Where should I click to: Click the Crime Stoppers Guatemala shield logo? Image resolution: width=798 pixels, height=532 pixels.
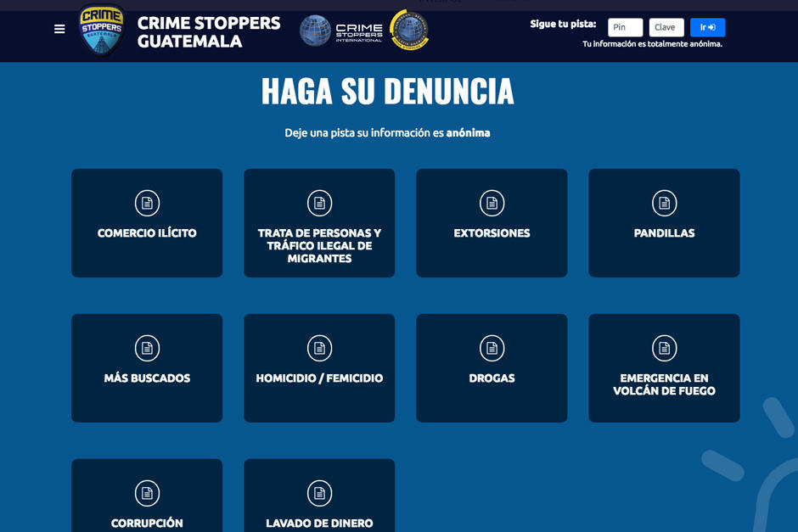[x=101, y=30]
